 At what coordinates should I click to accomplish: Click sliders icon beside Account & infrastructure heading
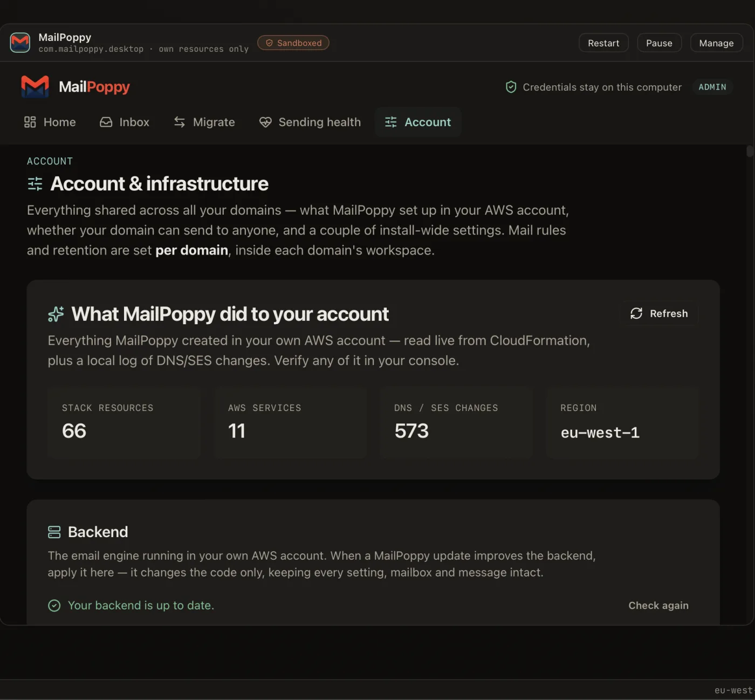click(35, 184)
